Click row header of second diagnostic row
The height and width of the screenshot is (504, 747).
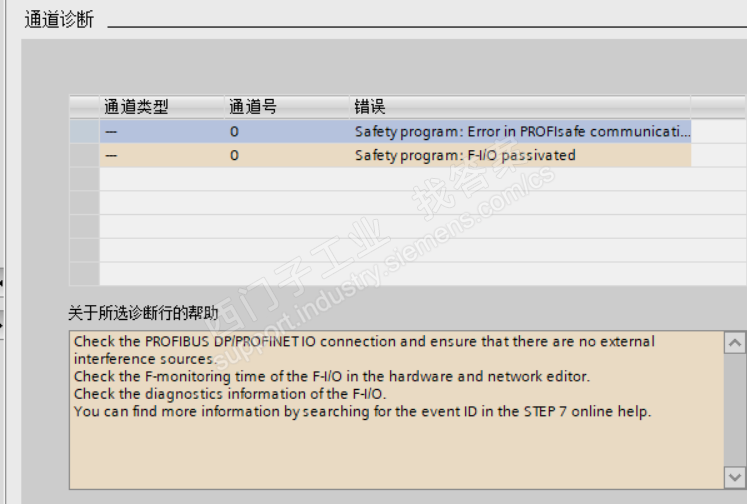[84, 156]
